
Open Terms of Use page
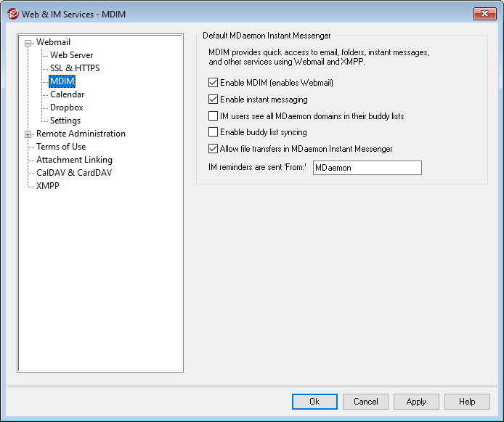(61, 147)
